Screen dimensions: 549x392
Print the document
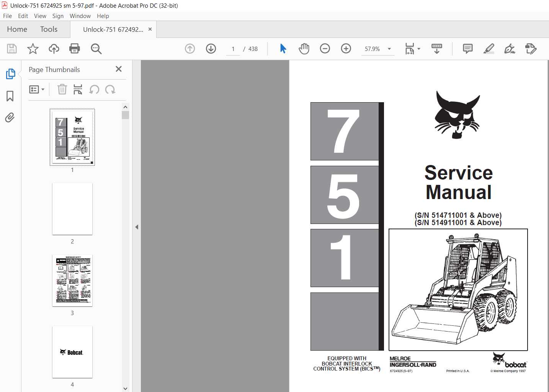(x=75, y=49)
